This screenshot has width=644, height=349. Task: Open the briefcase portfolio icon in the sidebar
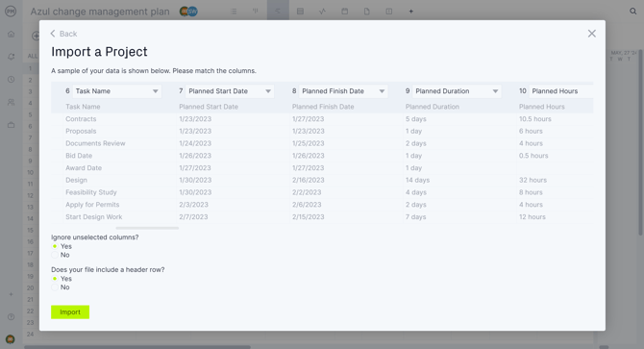12,125
